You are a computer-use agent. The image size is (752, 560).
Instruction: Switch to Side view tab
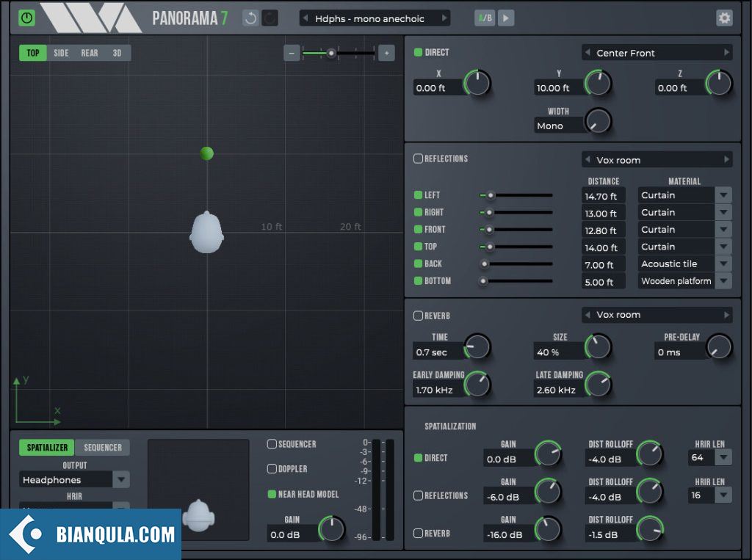61,53
